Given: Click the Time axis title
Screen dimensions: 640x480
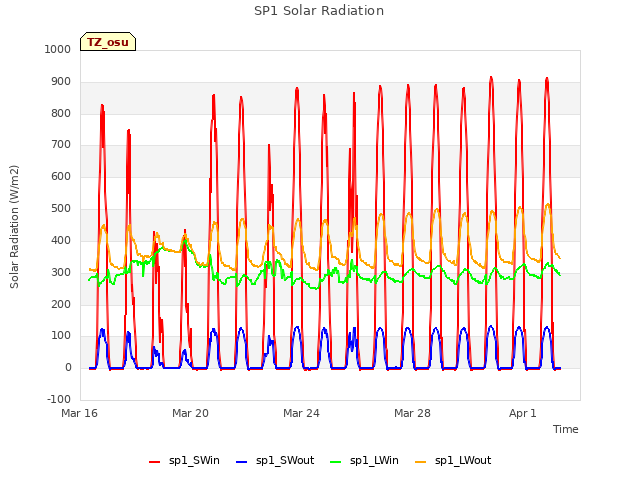Looking at the screenshot, I should [565, 429].
